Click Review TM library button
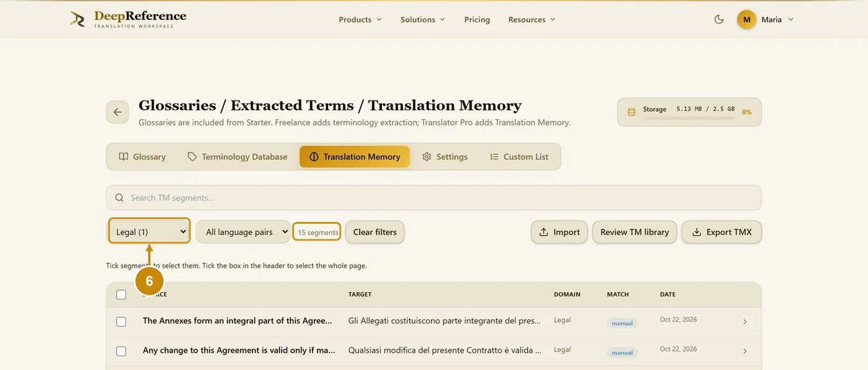The height and width of the screenshot is (370, 868). 635,232
